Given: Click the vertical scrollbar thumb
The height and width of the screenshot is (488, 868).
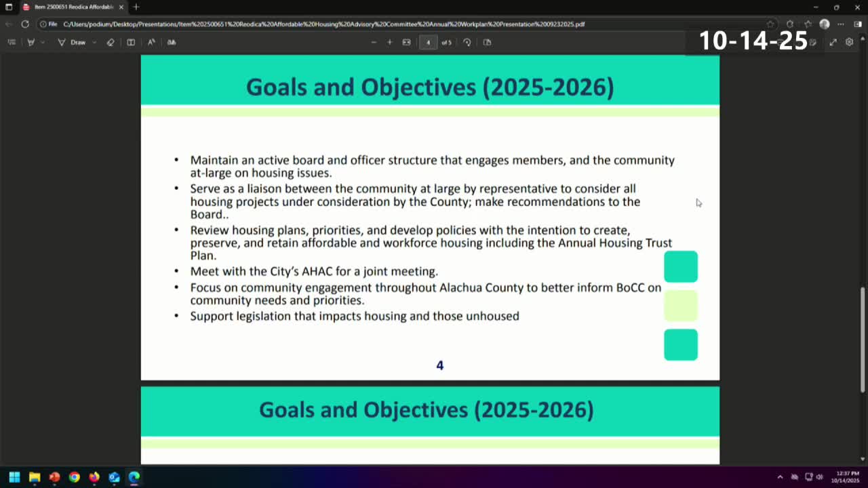Looking at the screenshot, I should (863, 339).
